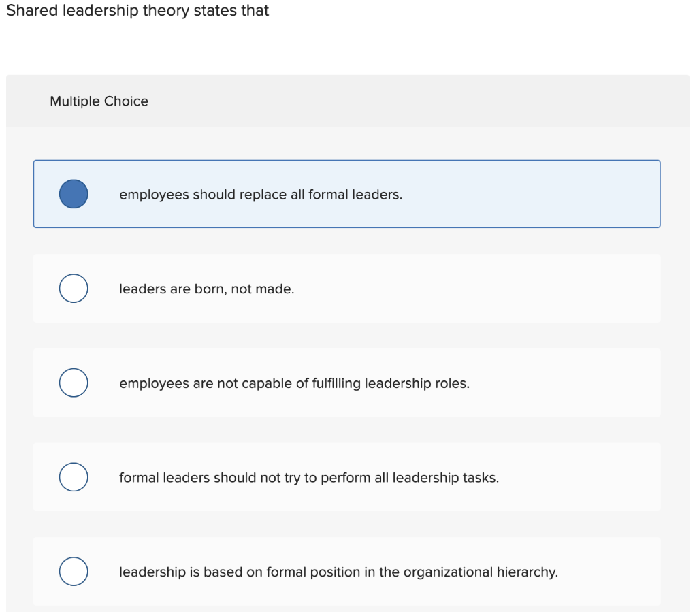The image size is (697, 616).
Task: Click the third answer option row
Action: click(347, 383)
